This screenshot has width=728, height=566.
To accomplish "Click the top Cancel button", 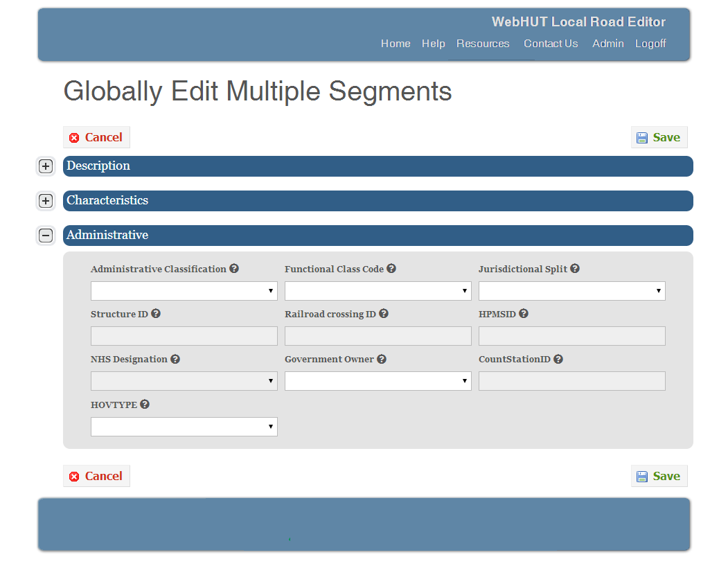I will [96, 137].
